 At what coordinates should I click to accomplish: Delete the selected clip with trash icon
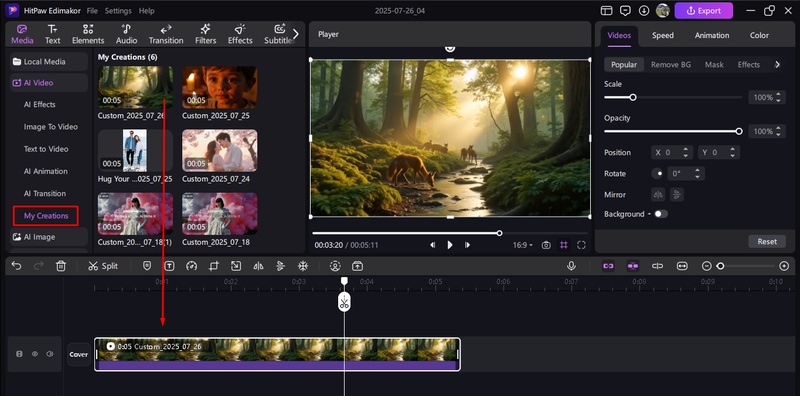(61, 266)
